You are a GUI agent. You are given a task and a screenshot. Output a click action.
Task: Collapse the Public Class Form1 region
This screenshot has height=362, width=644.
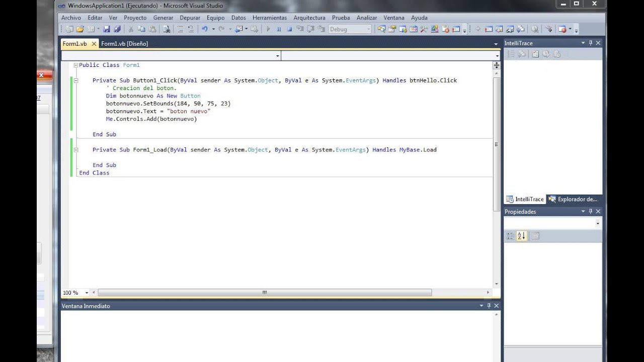coord(75,65)
